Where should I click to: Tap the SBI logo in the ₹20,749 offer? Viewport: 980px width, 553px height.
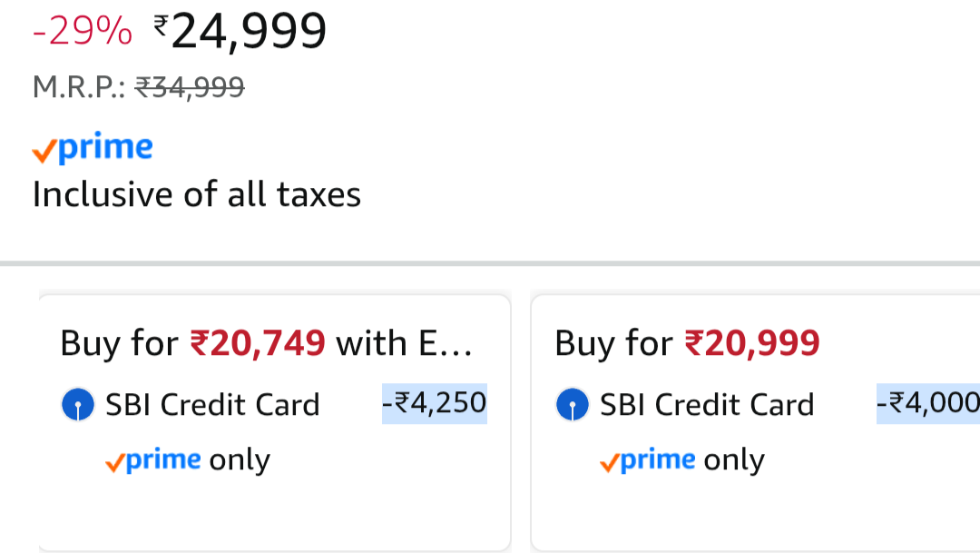(78, 405)
